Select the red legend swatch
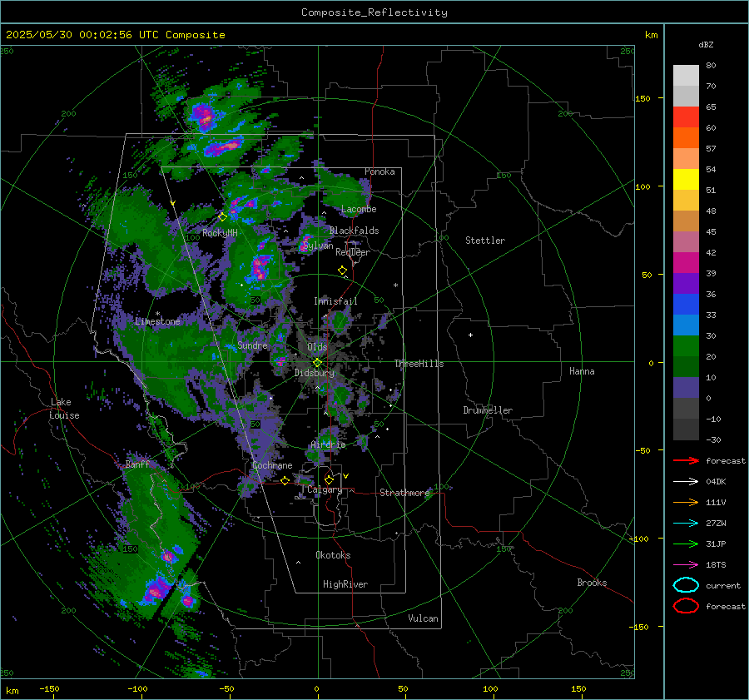Viewport: 749px width, 700px height. tap(686, 117)
